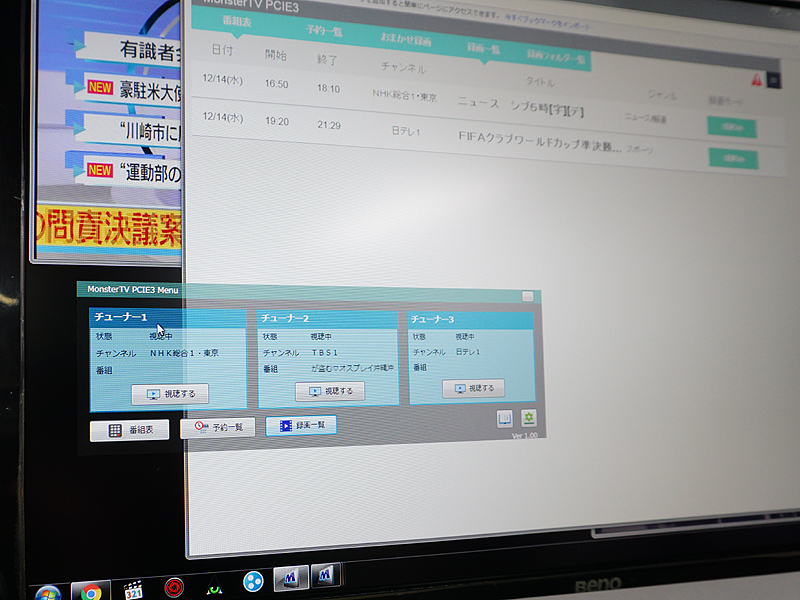Open the manual book icon in MonsterTV Menu
Image resolution: width=800 pixels, height=600 pixels.
point(505,419)
